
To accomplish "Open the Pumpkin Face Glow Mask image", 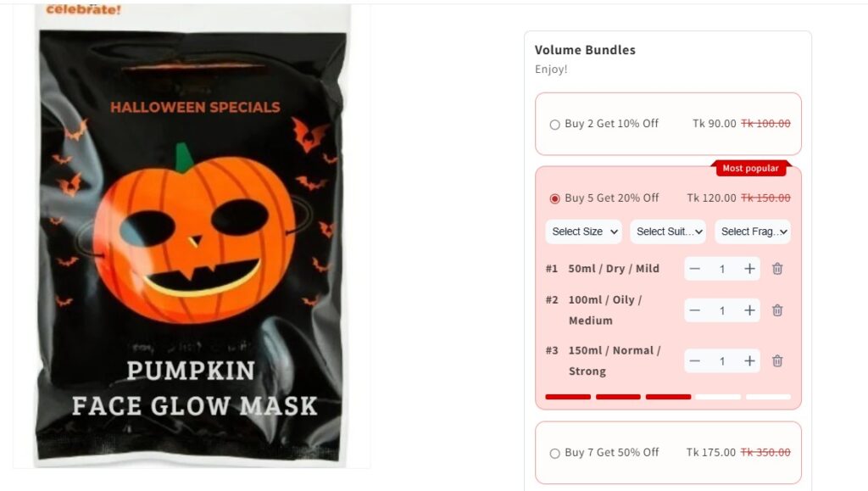I will point(192,236).
